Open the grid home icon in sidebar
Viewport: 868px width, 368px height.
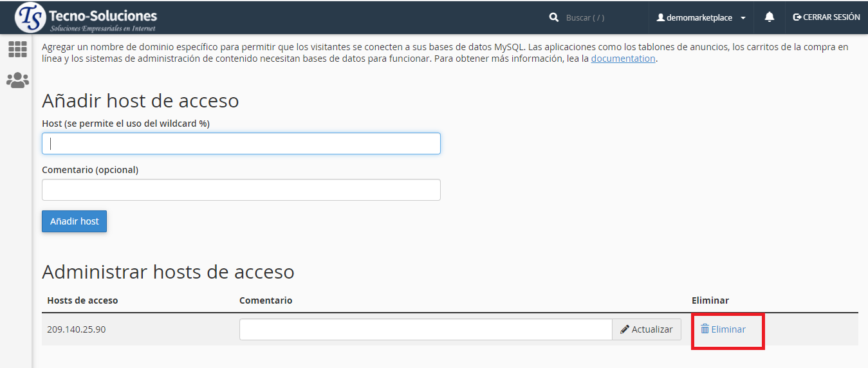tap(17, 49)
